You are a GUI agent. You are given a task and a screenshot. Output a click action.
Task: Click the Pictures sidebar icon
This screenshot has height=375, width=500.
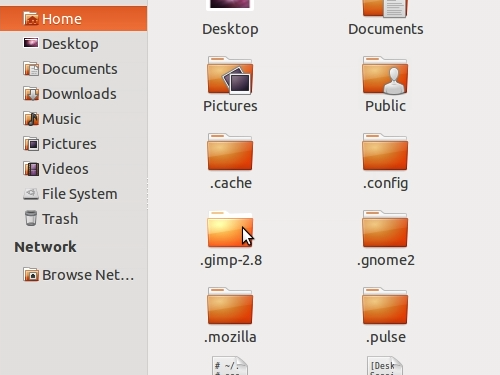pyautogui.click(x=31, y=144)
